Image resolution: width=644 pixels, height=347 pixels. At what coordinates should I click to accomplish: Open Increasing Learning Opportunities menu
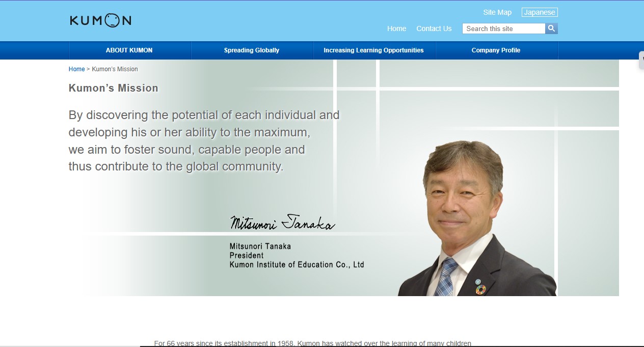point(373,50)
